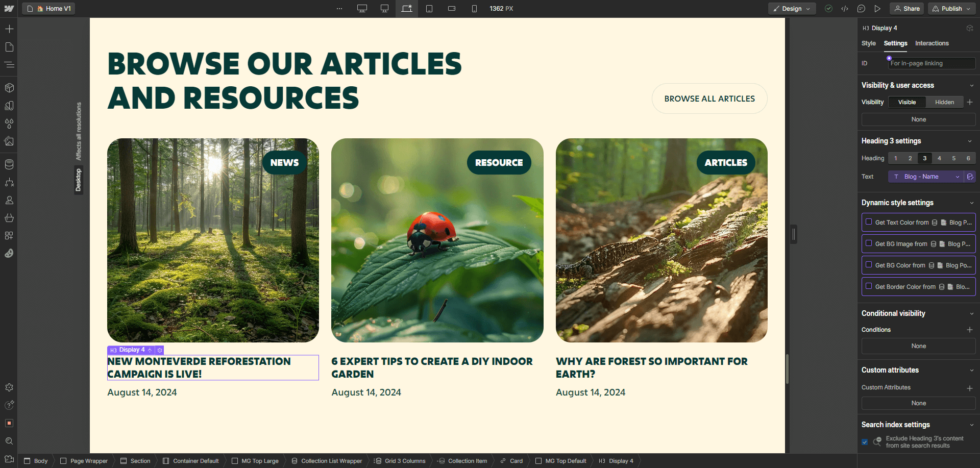This screenshot has height=468, width=980.
Task: Start site preview with the play icon
Action: point(878,8)
